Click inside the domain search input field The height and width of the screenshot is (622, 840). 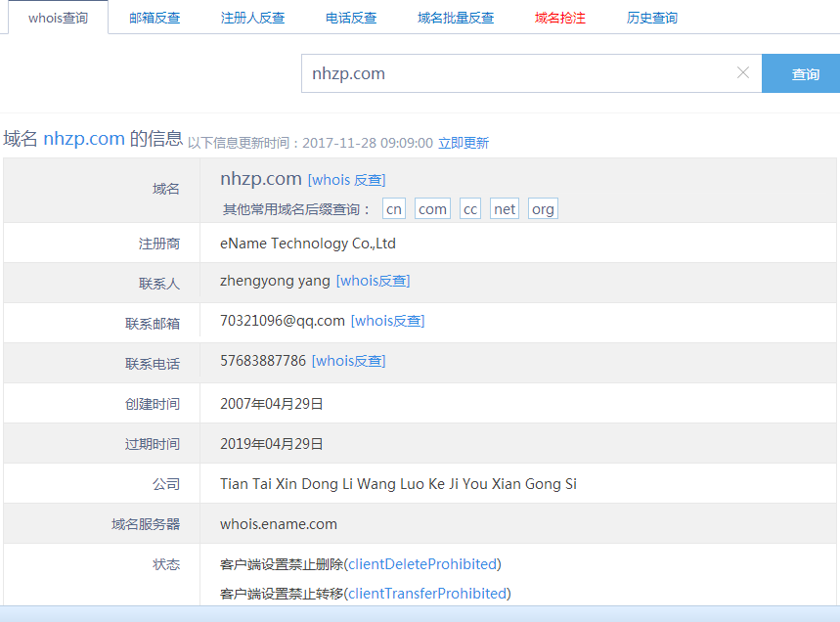click(489, 72)
